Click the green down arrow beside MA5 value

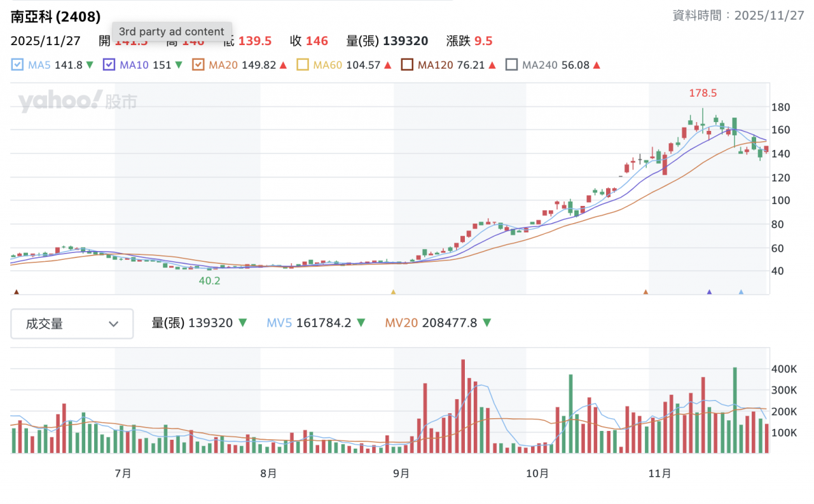coord(90,65)
